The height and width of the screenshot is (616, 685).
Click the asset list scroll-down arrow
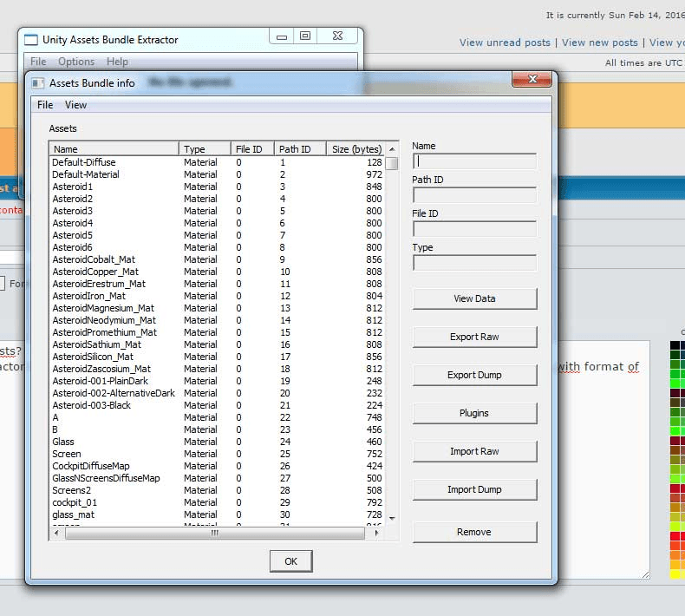coord(392,518)
